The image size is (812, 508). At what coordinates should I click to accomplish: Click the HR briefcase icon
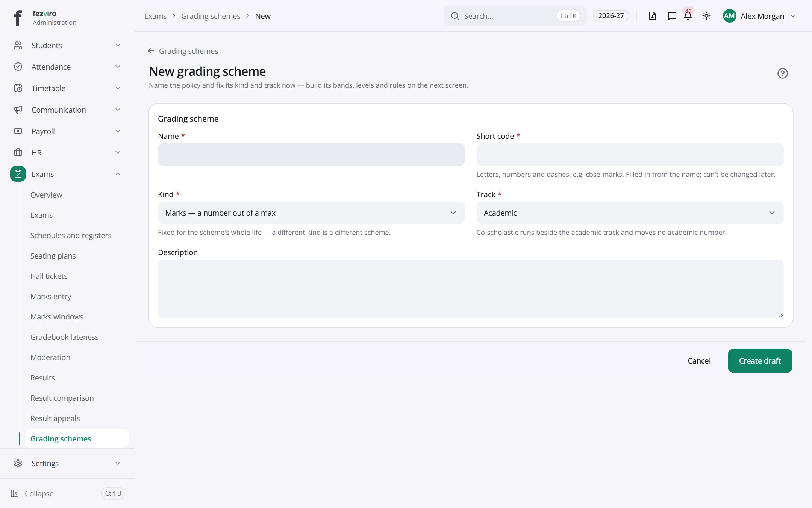(x=18, y=153)
